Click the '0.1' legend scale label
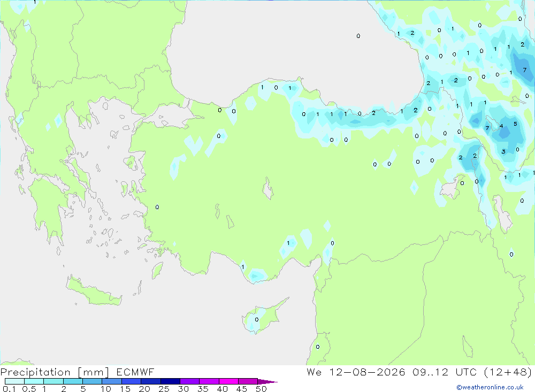 click(x=9, y=389)
